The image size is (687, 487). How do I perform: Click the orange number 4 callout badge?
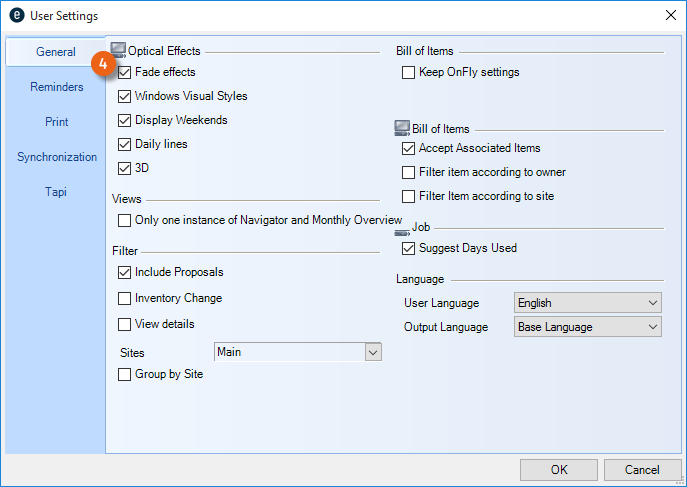[x=104, y=63]
